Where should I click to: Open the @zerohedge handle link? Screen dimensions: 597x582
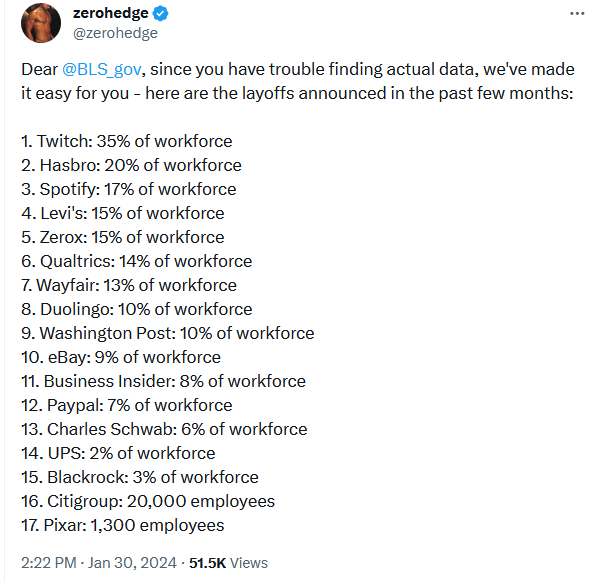[x=115, y=33]
